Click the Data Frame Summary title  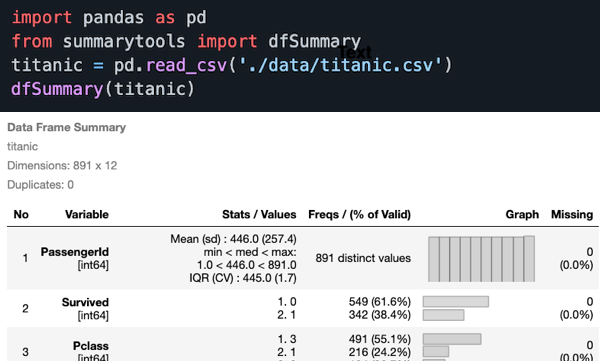coord(67,127)
